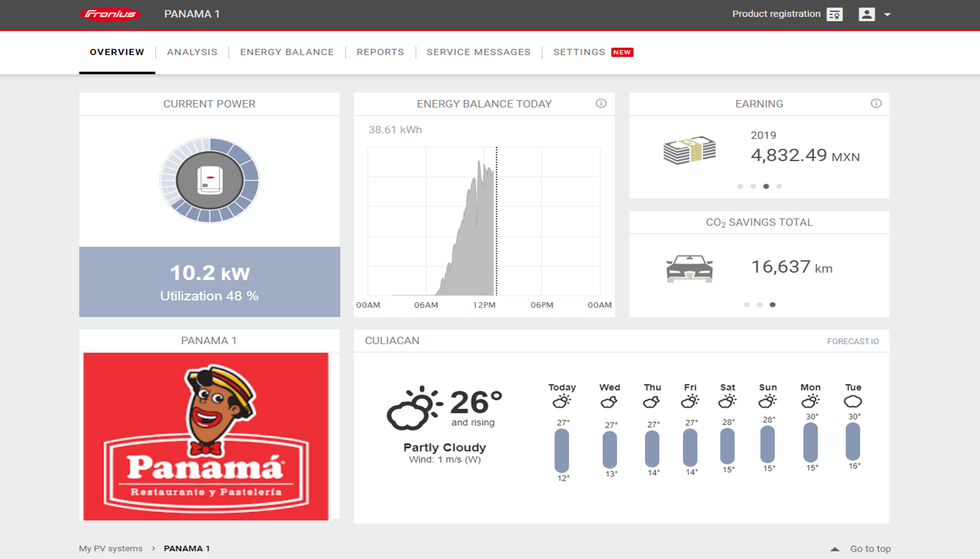Click the Earning panel info icon

(x=876, y=104)
